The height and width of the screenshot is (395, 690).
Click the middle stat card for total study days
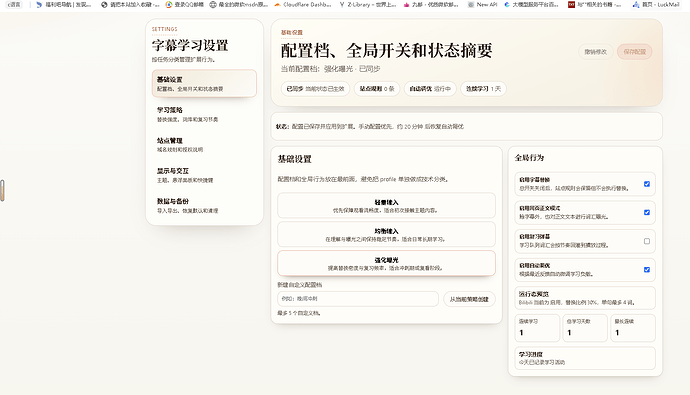click(585, 328)
